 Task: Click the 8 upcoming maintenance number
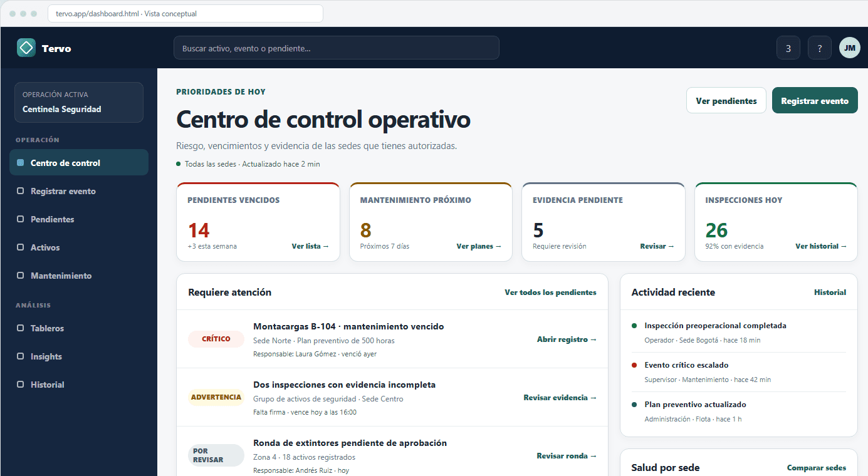click(366, 230)
